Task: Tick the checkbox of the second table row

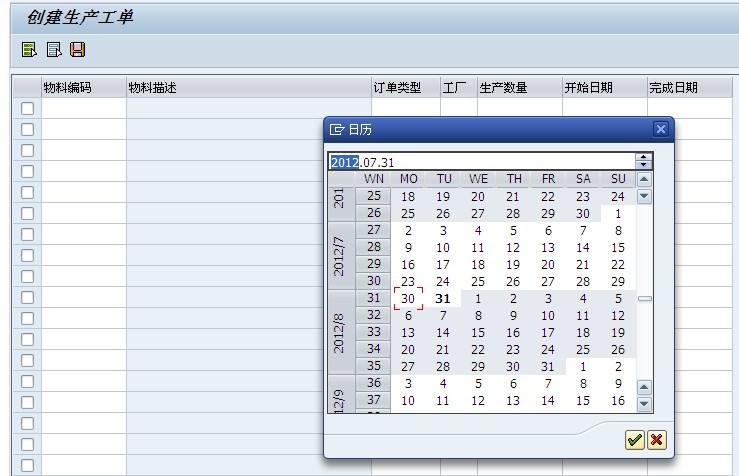Action: coord(27,129)
